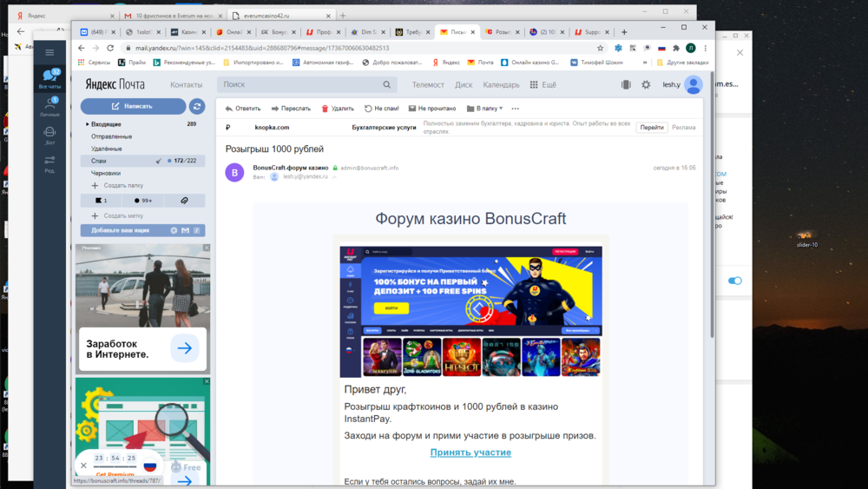Viewport: 868px width, 489px height.
Task: Open mail settings gear icon
Action: 646,85
